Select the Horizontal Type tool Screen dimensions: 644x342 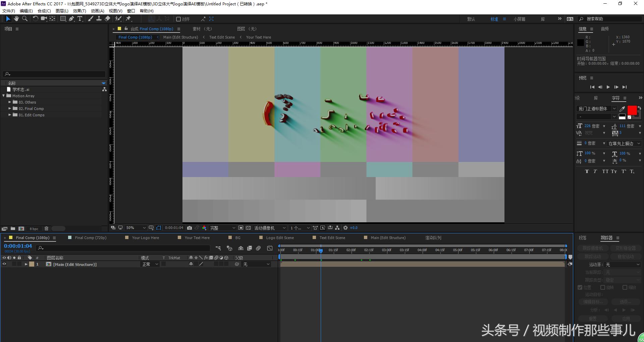pyautogui.click(x=80, y=19)
